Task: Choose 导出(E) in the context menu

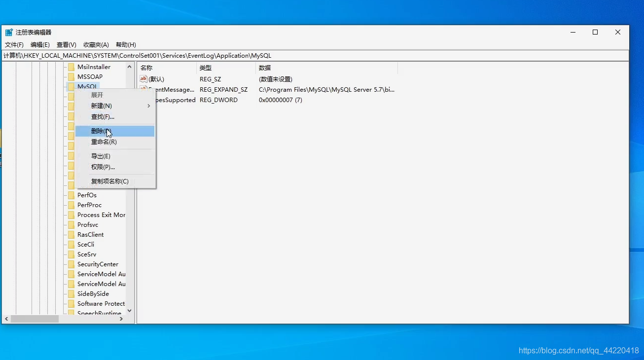Action: click(115, 156)
